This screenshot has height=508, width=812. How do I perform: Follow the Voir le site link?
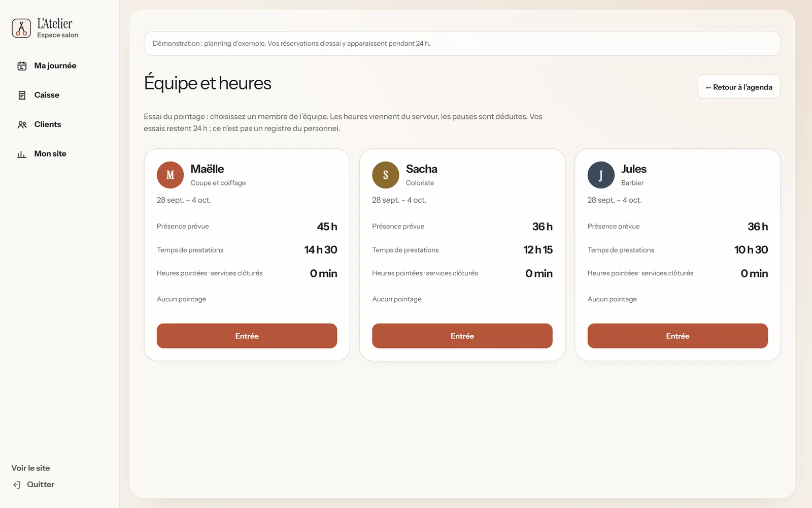point(30,468)
